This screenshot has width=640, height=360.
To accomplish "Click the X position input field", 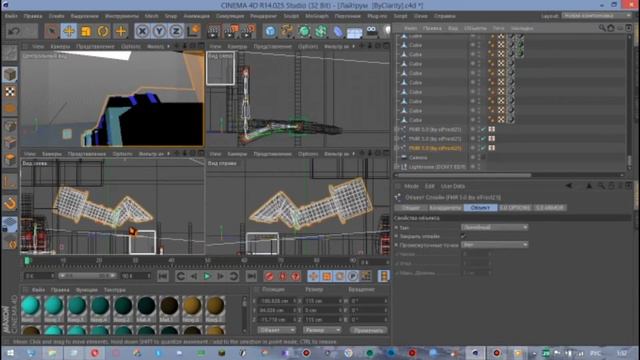I will tap(276, 301).
